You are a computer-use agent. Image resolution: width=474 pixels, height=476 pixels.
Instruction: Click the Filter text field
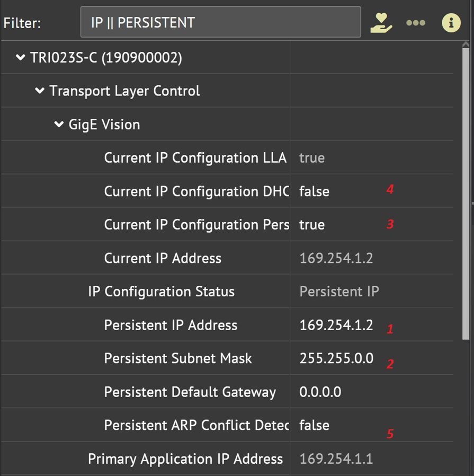(x=220, y=22)
